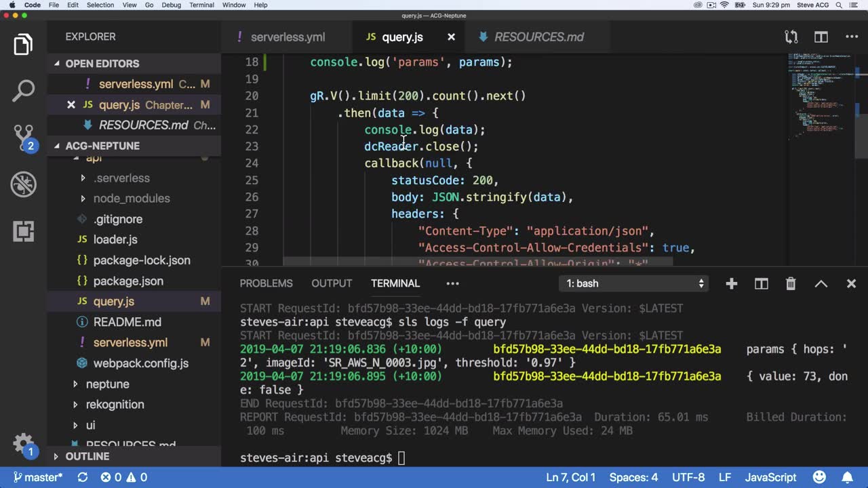Toggle the Explorer view in activity bar
Image resolution: width=868 pixels, height=488 pixels.
[x=23, y=45]
